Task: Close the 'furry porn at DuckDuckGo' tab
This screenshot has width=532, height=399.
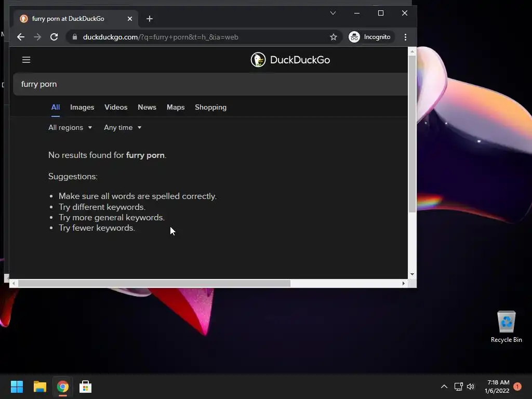Action: (129, 19)
